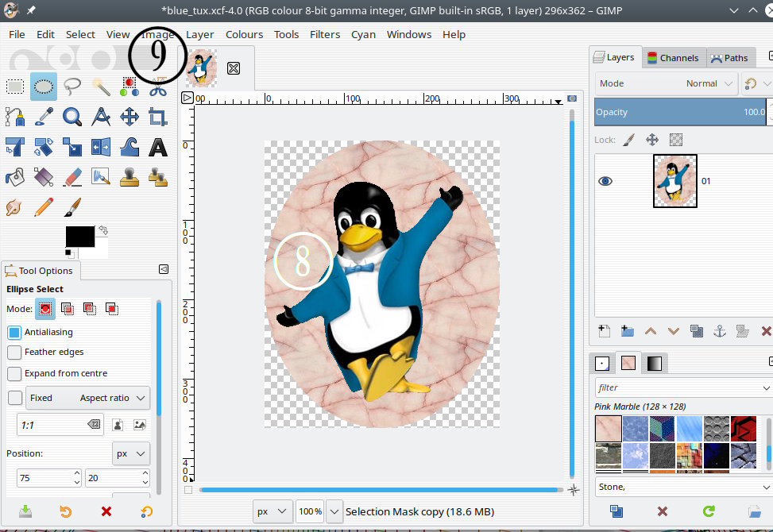
Task: Disable the Antialiasing checkbox
Action: pyautogui.click(x=14, y=333)
